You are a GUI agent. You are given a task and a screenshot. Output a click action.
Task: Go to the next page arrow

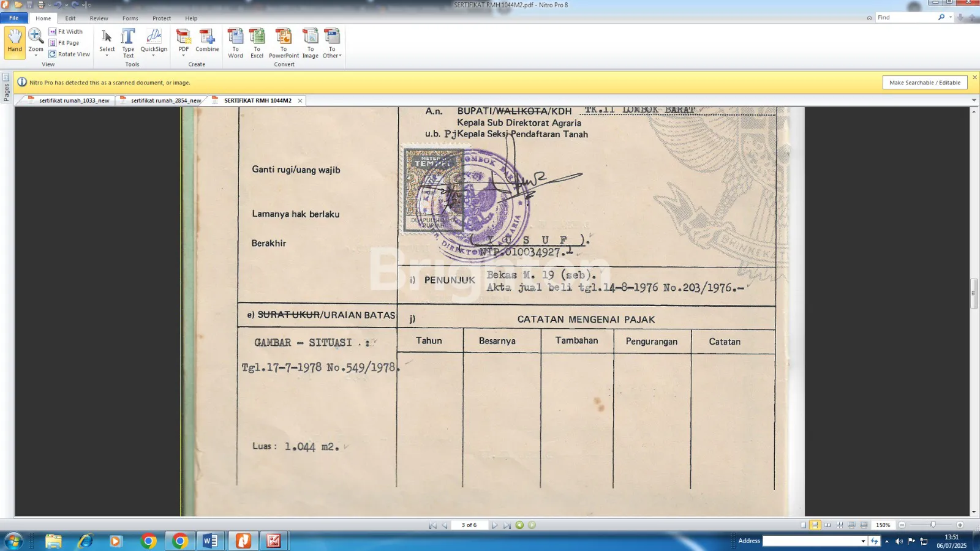coord(495,525)
